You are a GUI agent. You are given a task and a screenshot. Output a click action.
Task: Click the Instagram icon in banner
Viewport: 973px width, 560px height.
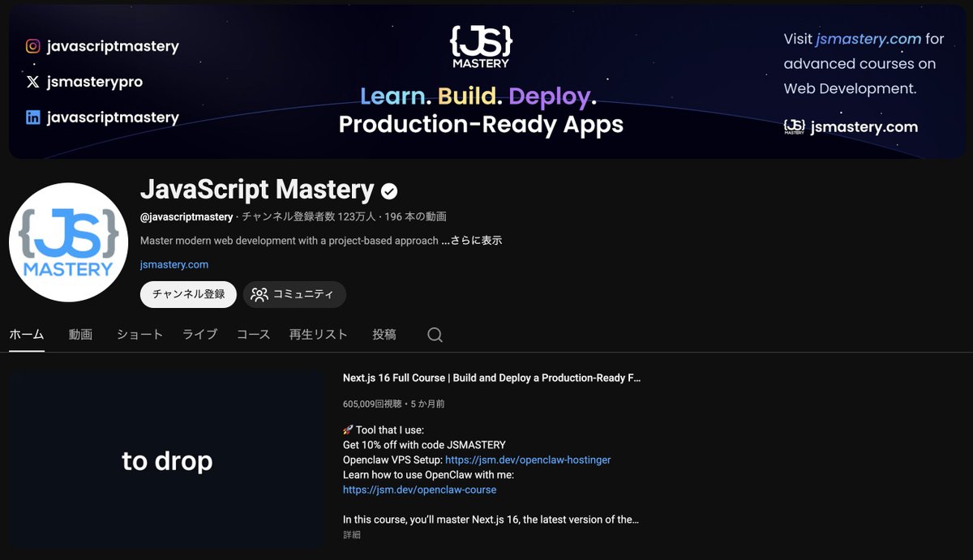(33, 46)
